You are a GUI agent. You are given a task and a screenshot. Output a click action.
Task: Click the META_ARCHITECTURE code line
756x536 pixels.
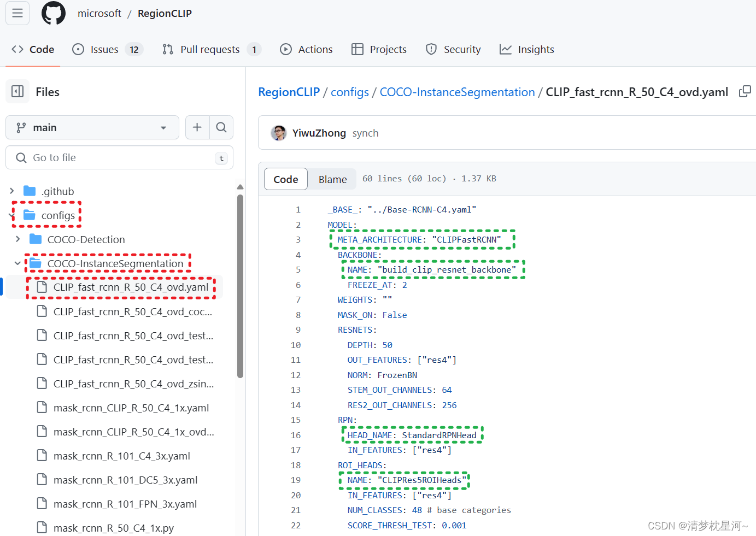point(419,239)
